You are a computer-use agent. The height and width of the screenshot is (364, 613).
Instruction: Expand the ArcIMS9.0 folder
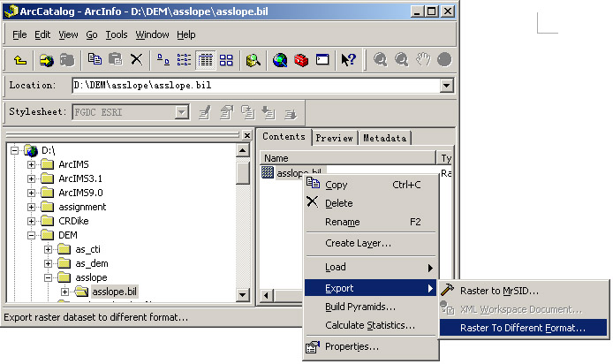[31, 193]
